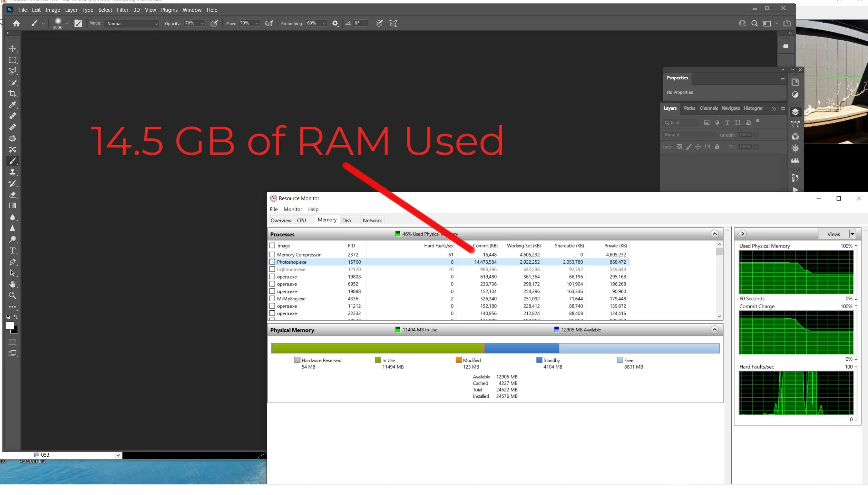Open the Views dropdown arrow
Viewport: 868px width, 495px height.
pyautogui.click(x=852, y=234)
